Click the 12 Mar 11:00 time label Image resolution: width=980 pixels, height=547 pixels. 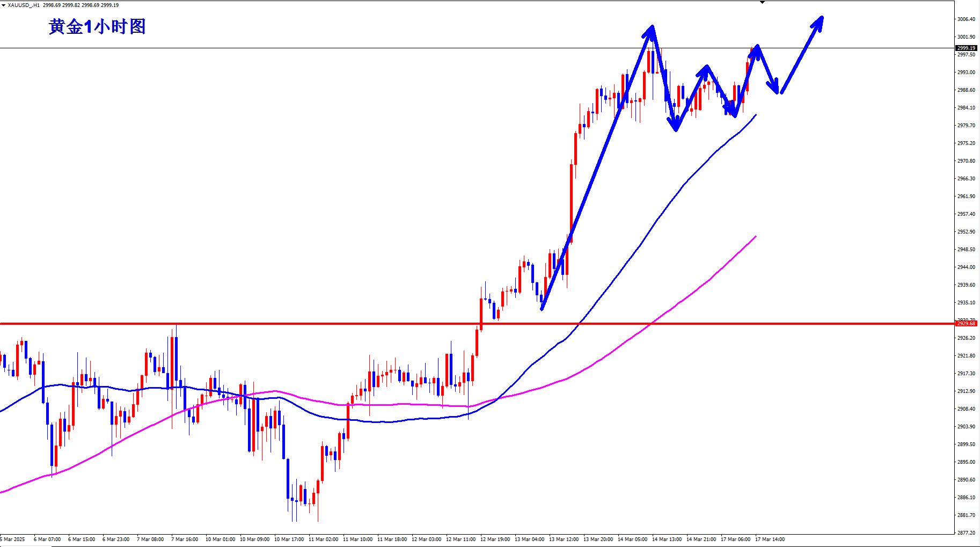point(460,539)
